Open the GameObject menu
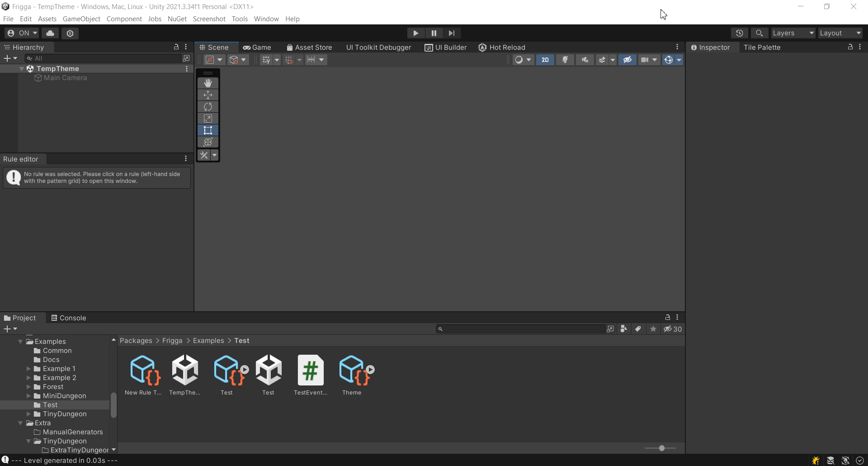868x466 pixels. [x=81, y=19]
